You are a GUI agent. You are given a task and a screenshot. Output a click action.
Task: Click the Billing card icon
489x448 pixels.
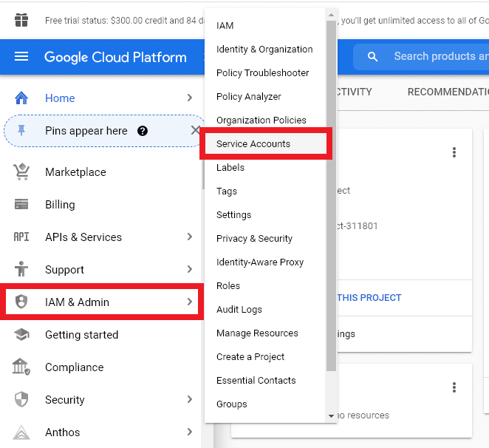[x=21, y=204]
